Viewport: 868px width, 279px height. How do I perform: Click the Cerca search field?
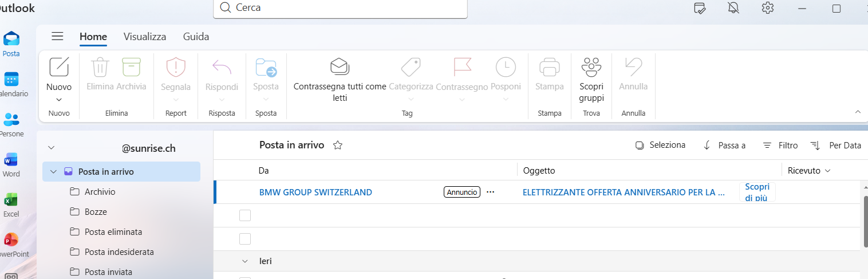340,8
